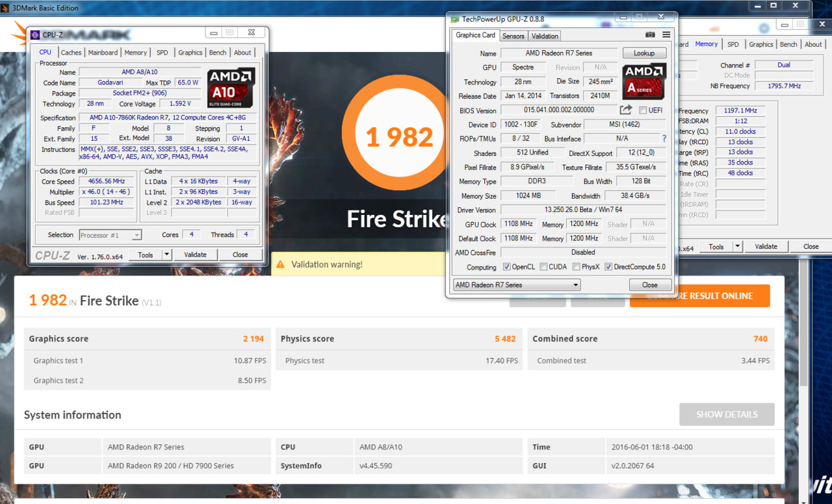Open the Graphics tab in right CPU-Z window
This screenshot has height=504, width=832.
[761, 44]
